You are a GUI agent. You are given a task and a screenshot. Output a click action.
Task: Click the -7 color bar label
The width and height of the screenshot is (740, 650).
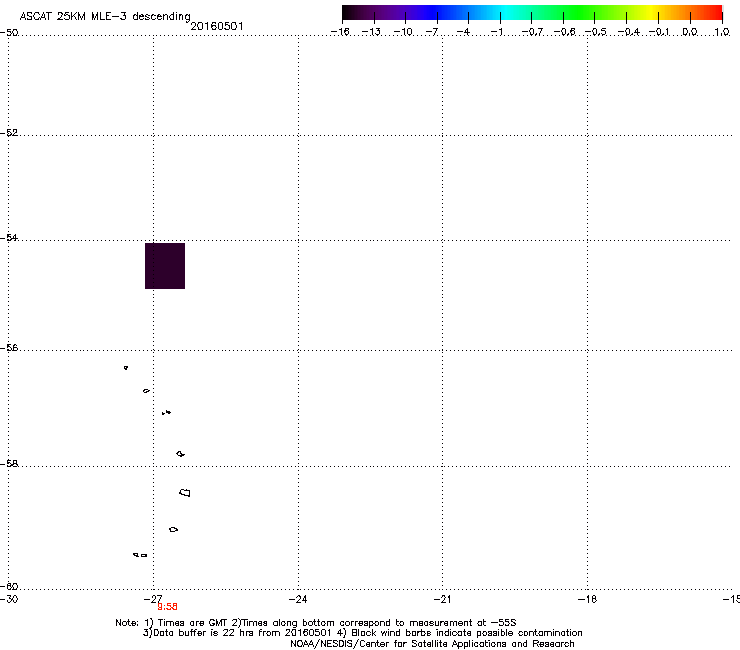coord(432,32)
